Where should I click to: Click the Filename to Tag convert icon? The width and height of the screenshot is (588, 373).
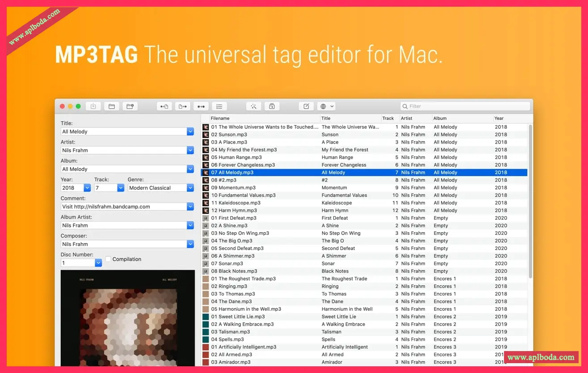(183, 106)
